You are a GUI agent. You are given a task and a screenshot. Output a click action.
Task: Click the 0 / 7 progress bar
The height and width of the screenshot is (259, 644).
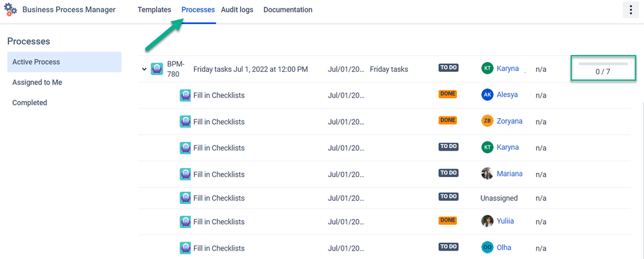coord(603,64)
